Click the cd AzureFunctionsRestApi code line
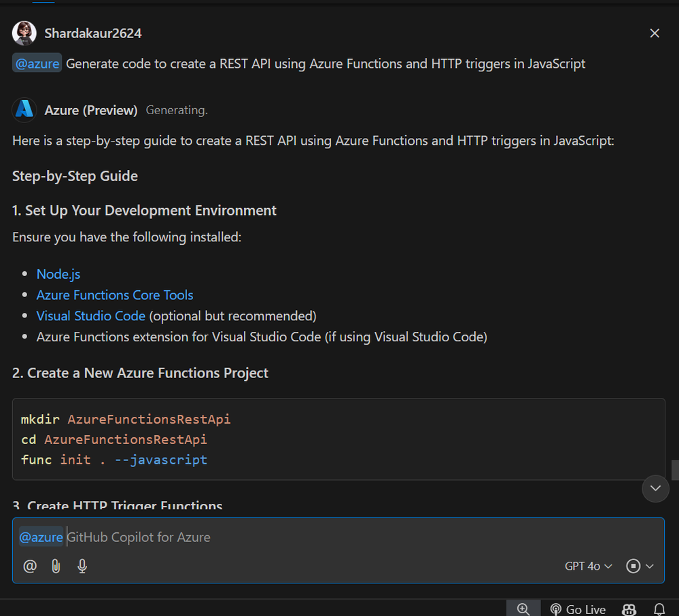The width and height of the screenshot is (679, 616). pos(114,439)
